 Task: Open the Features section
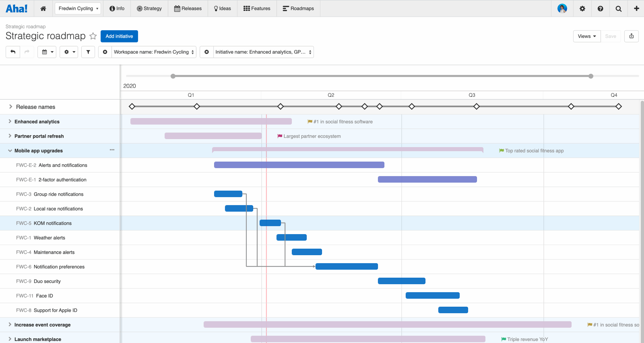(x=256, y=8)
